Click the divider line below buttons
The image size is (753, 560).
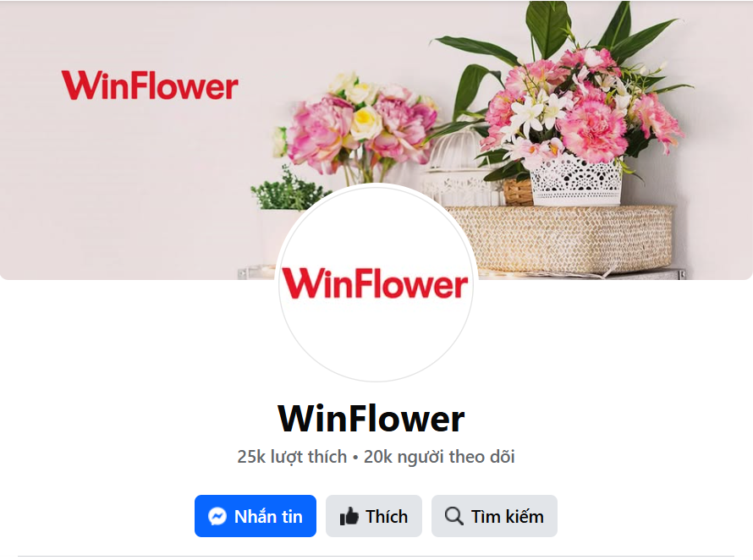(x=376, y=556)
